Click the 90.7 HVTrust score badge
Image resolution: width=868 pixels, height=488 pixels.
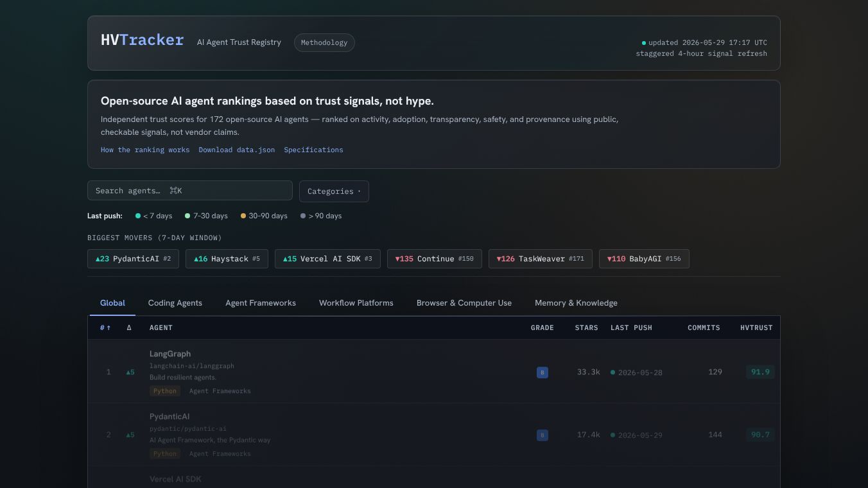760,435
